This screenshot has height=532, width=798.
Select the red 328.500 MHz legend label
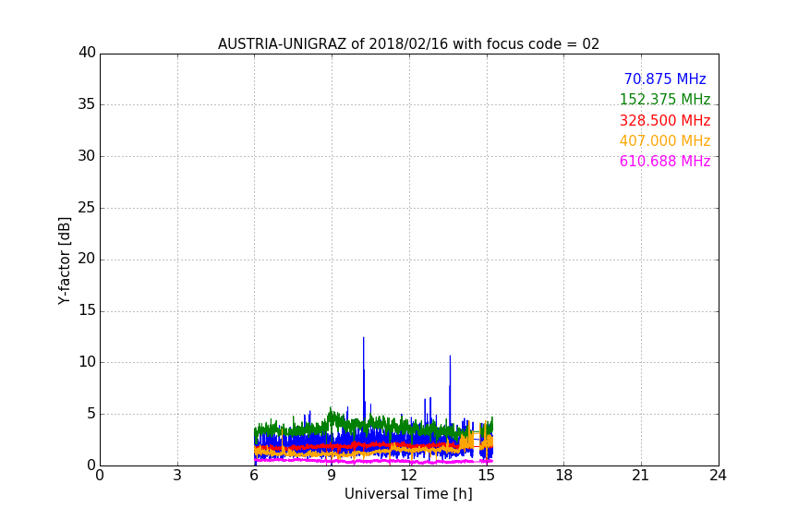[664, 121]
